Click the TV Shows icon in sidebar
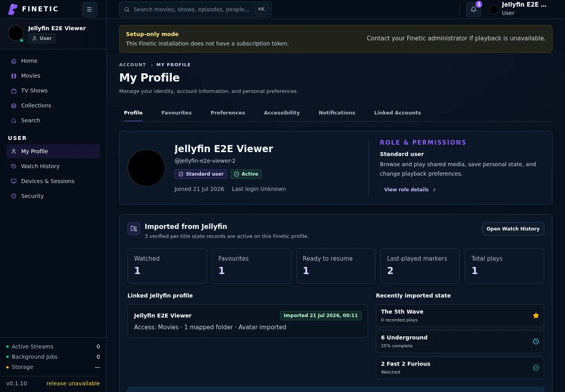Viewport: 565px width, 392px height. tap(14, 91)
